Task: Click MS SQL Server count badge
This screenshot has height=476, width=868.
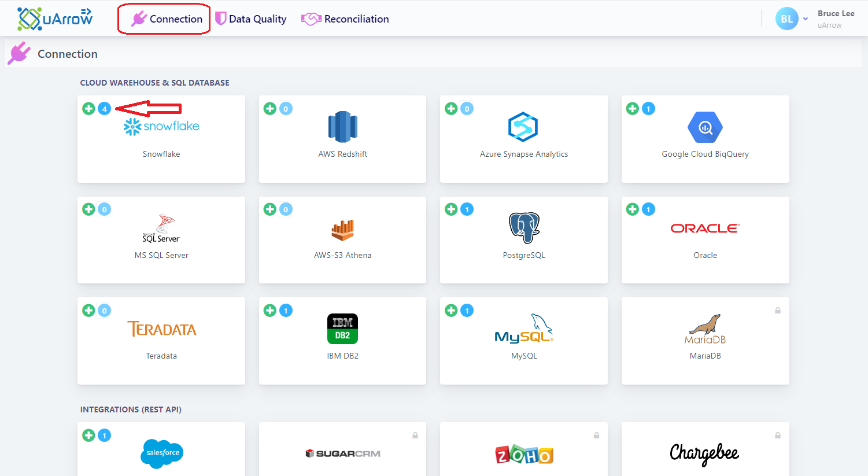Action: click(105, 209)
